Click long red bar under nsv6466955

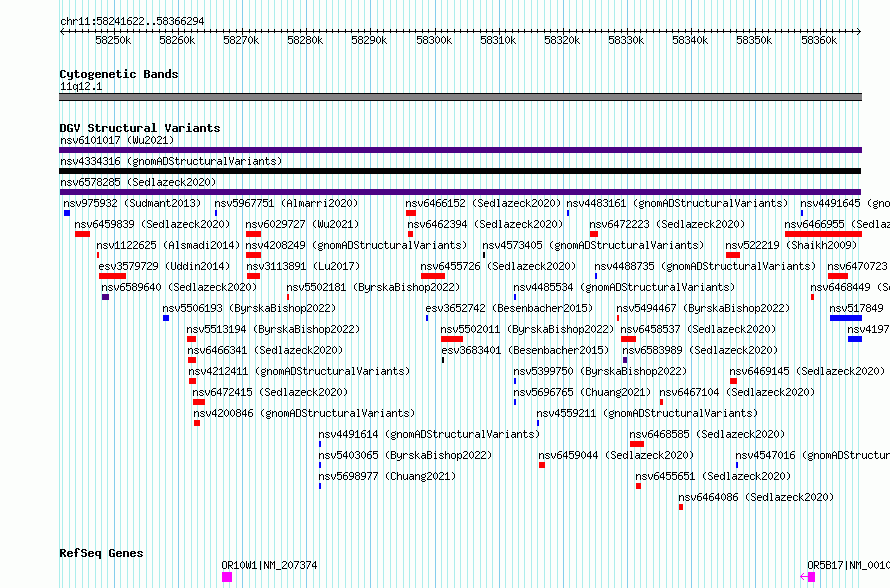pyautogui.click(x=823, y=234)
